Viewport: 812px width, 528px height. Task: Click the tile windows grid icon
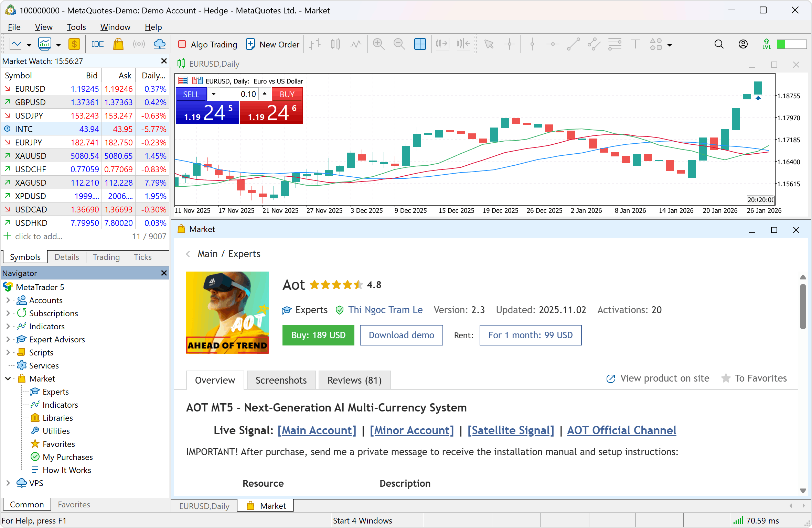[x=420, y=44]
